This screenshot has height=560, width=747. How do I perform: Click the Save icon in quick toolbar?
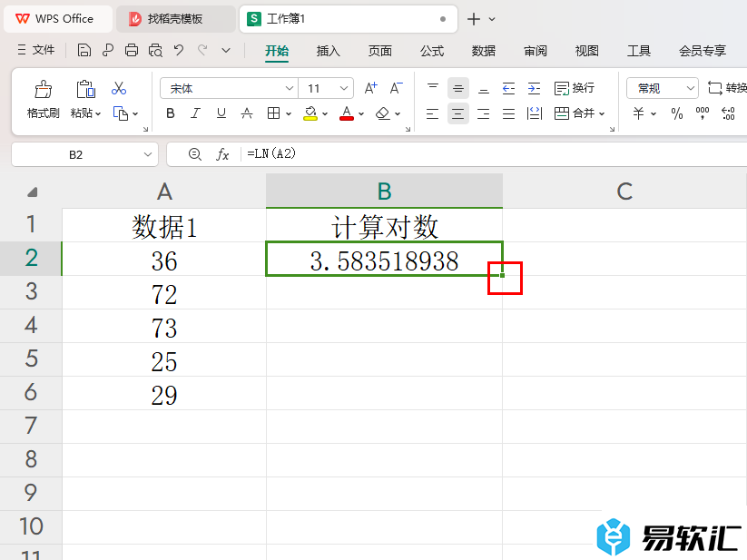click(84, 50)
